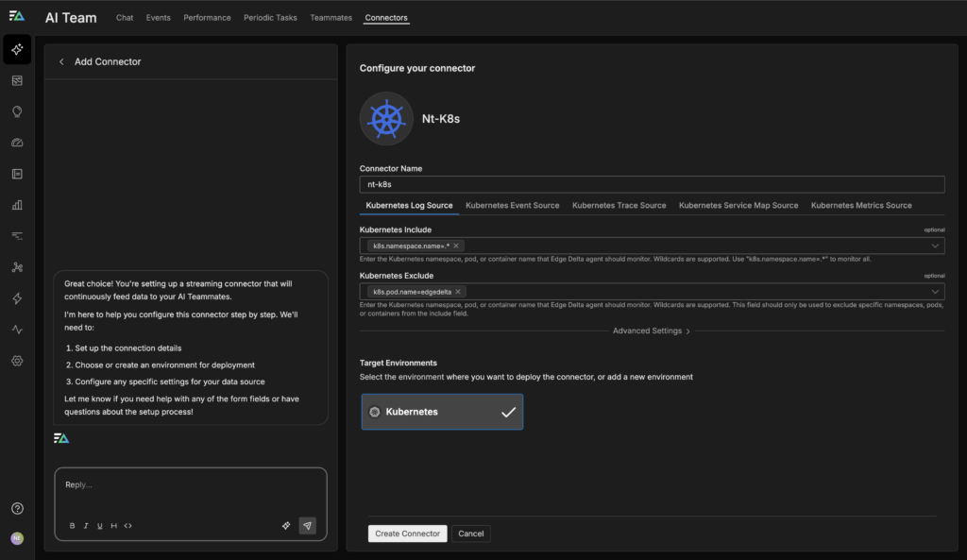Image resolution: width=967 pixels, height=560 pixels.
Task: Click the lightning bolt sidebar icon
Action: pyautogui.click(x=17, y=298)
